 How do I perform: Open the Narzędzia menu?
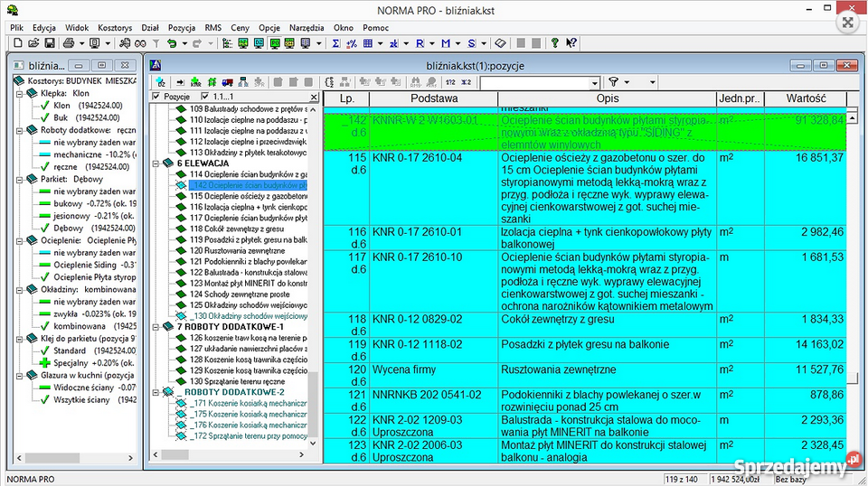tap(307, 28)
